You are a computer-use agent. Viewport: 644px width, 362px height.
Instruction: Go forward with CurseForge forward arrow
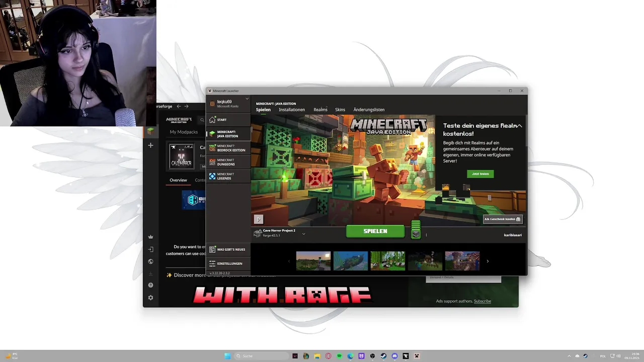click(186, 106)
